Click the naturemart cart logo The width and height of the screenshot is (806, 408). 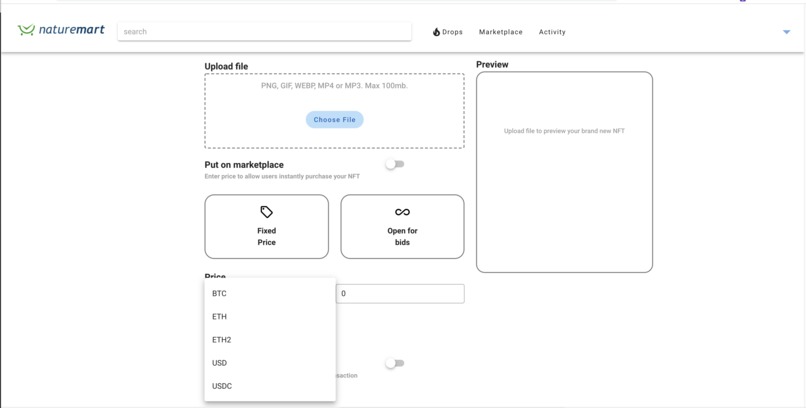[x=61, y=30]
